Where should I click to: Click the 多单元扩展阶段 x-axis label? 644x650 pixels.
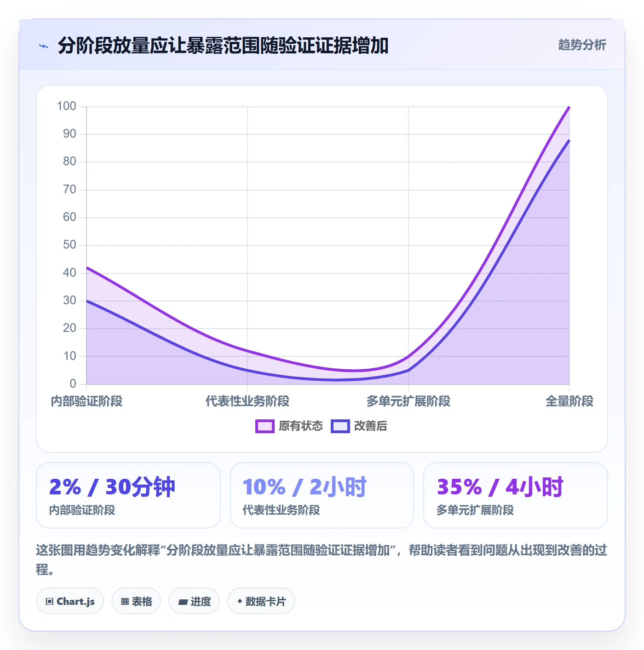[408, 401]
